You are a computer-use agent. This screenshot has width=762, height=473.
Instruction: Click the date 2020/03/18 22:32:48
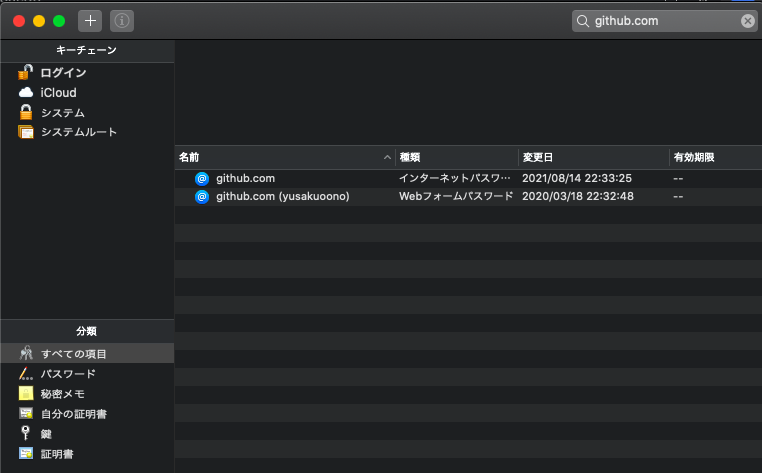point(578,196)
